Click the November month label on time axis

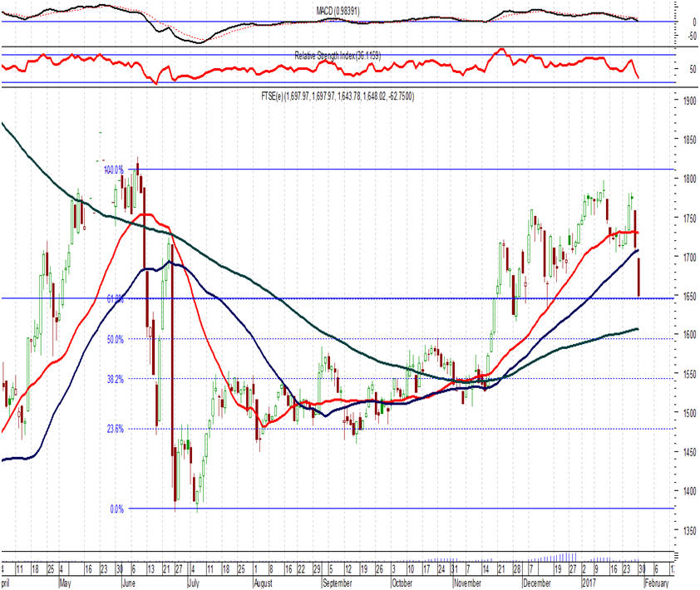click(467, 583)
